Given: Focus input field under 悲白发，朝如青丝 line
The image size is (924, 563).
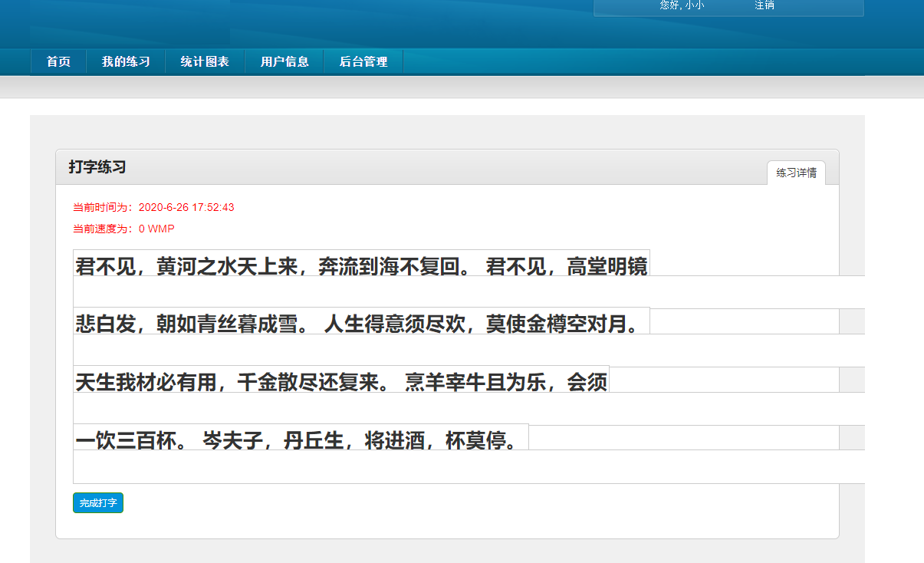Looking at the screenshot, I should pyautogui.click(x=469, y=350).
